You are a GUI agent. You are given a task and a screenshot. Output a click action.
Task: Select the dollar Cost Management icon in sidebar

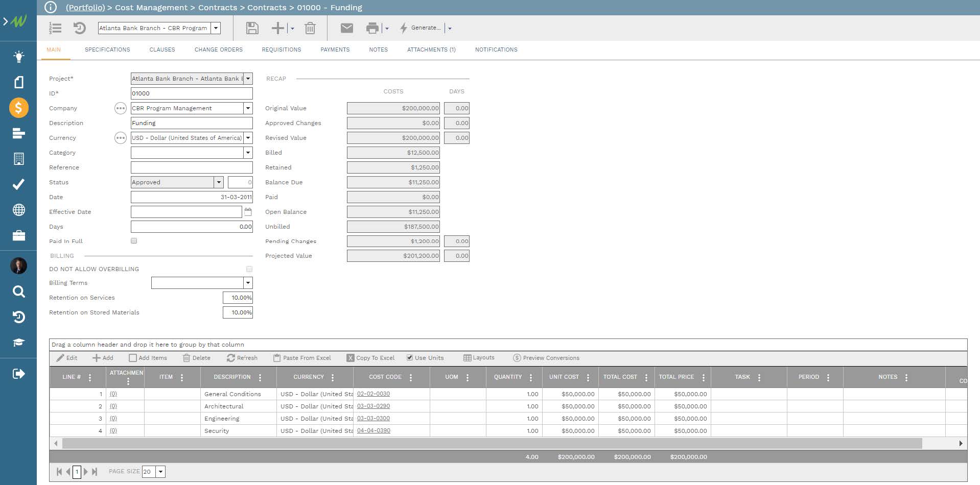(18, 108)
